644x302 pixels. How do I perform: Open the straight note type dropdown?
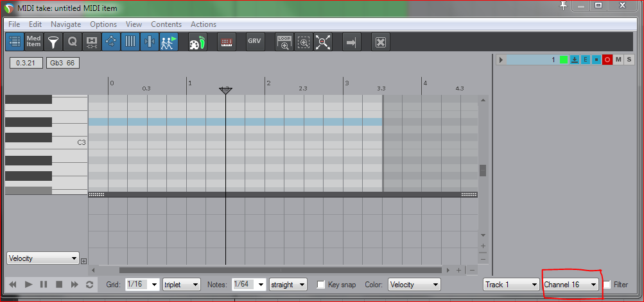pos(288,284)
